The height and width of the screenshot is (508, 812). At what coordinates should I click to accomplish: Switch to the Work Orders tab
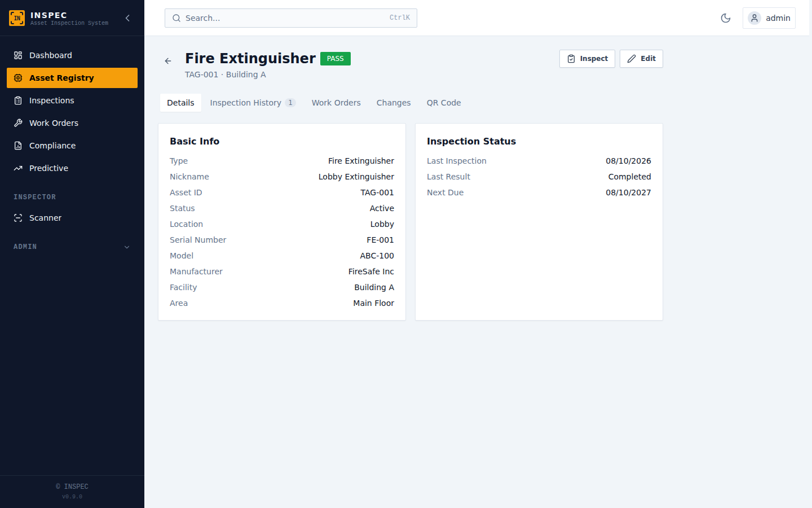click(336, 103)
